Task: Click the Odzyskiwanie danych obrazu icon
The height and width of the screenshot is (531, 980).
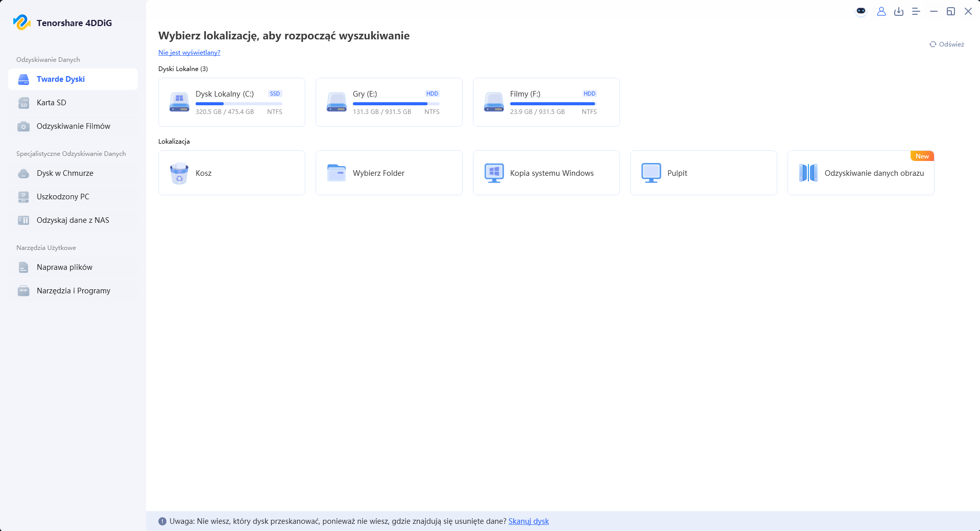Action: [808, 173]
